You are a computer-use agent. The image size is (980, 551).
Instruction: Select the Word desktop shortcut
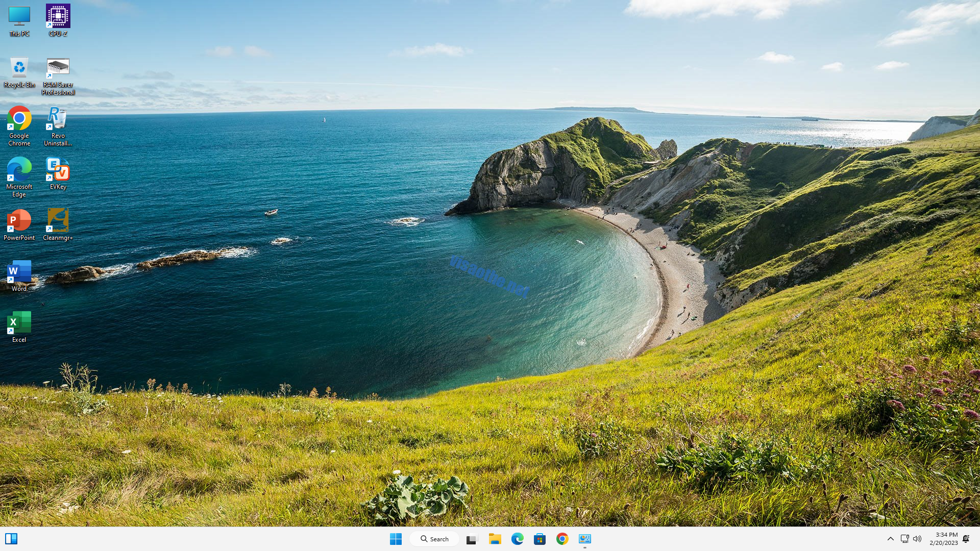coord(19,276)
